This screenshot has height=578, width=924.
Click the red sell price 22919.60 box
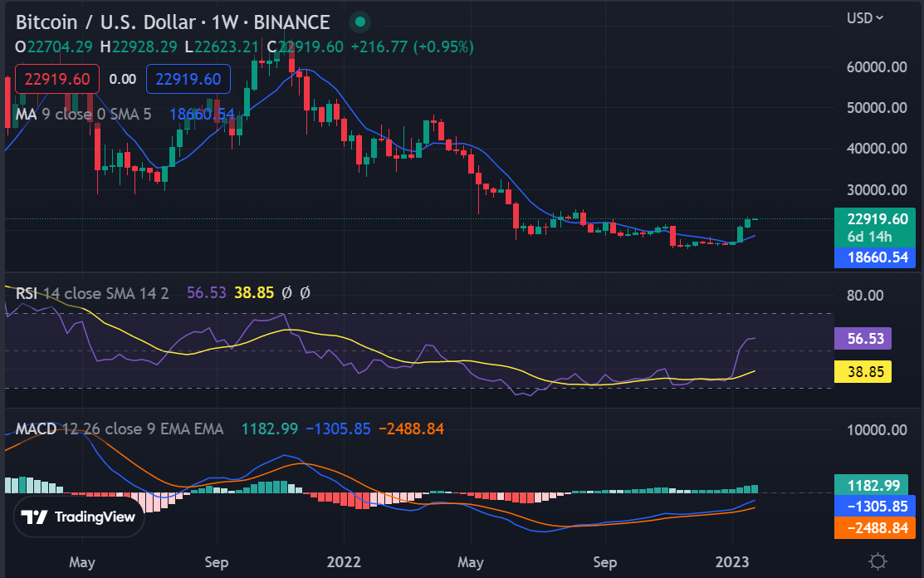57,79
